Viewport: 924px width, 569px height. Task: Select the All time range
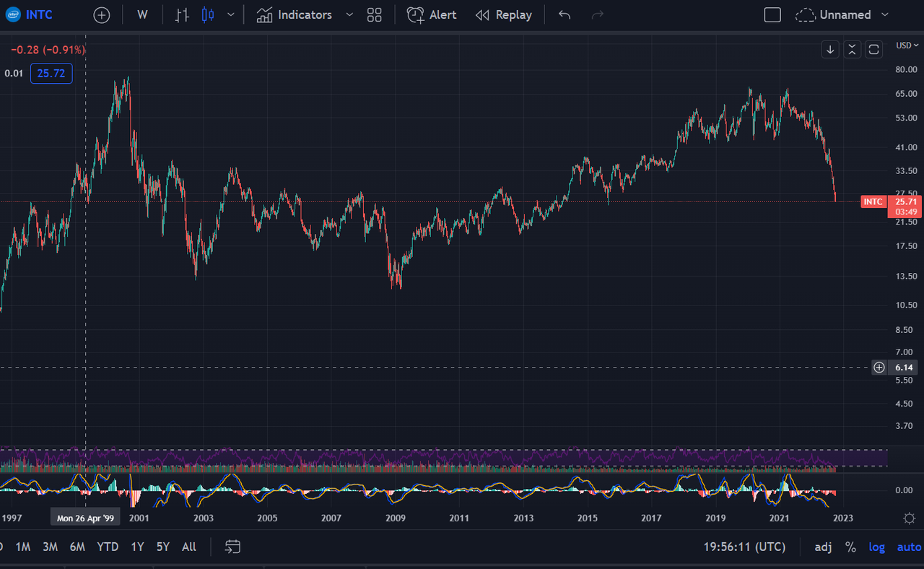click(x=189, y=547)
